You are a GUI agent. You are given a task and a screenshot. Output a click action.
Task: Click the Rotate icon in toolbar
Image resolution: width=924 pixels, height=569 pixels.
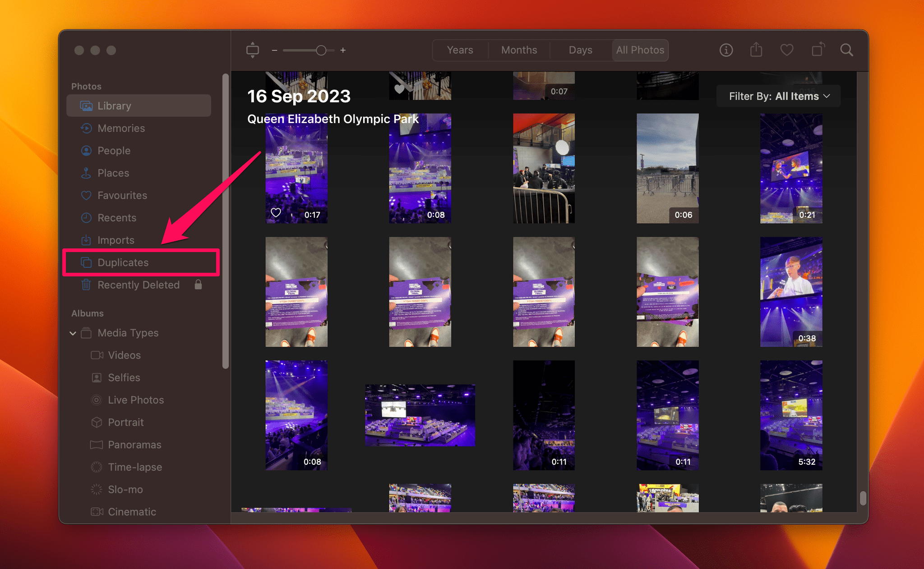818,49
